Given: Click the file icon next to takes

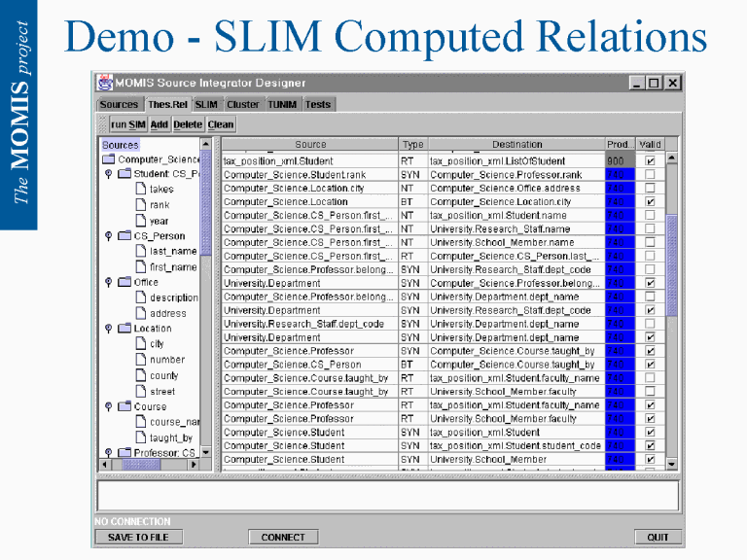Looking at the screenshot, I should (140, 190).
